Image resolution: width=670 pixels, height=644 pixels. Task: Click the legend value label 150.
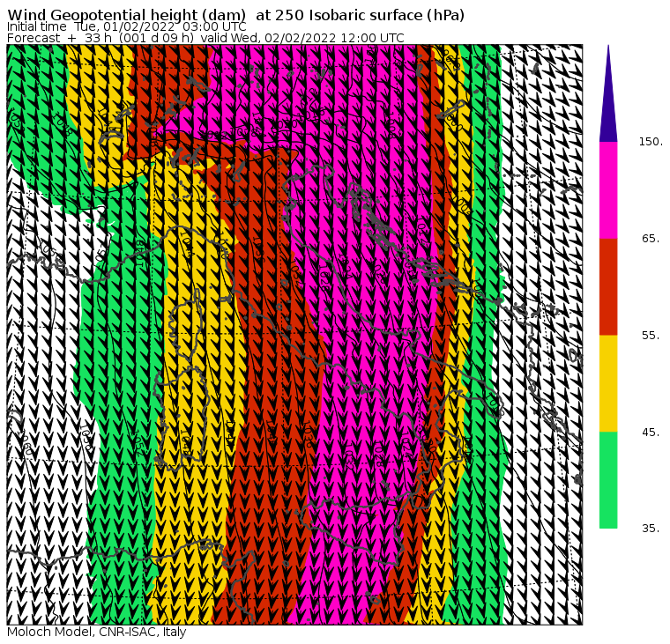[x=651, y=142]
